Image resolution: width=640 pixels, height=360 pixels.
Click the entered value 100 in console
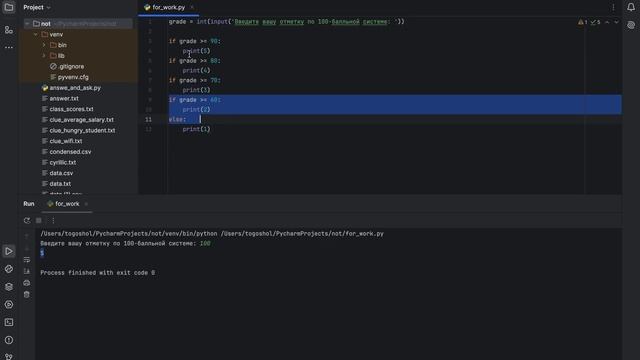tap(205, 243)
